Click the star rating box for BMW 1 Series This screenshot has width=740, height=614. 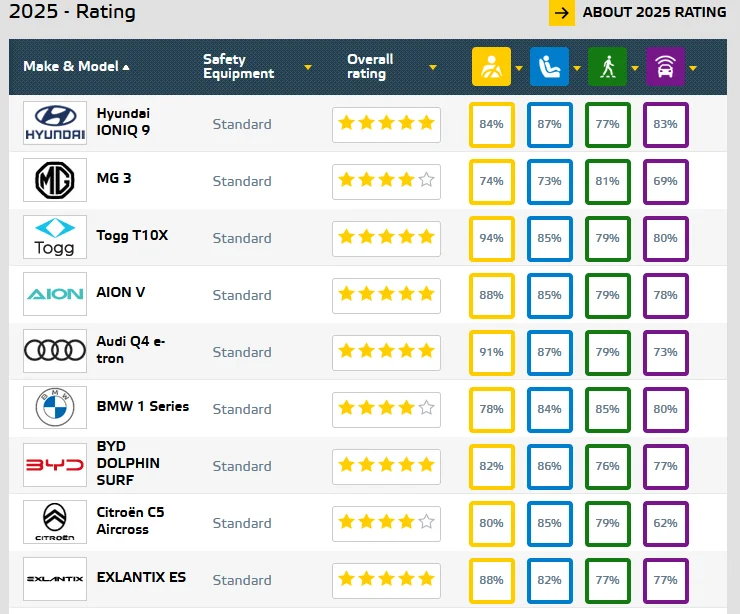[386, 410]
